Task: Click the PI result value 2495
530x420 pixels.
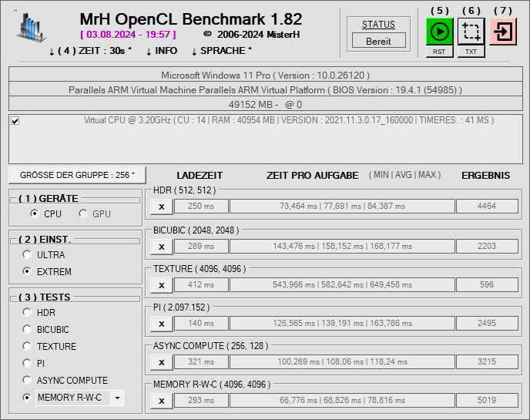Action: coord(487,323)
